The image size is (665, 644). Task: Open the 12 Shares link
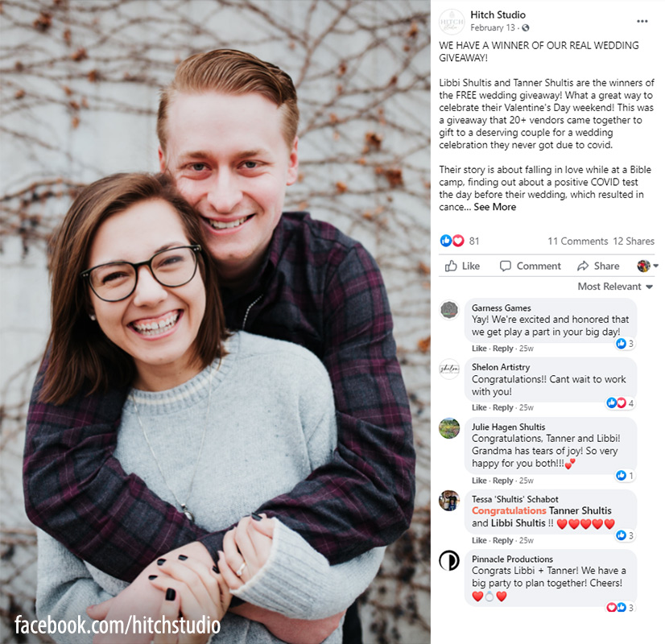[x=634, y=241]
